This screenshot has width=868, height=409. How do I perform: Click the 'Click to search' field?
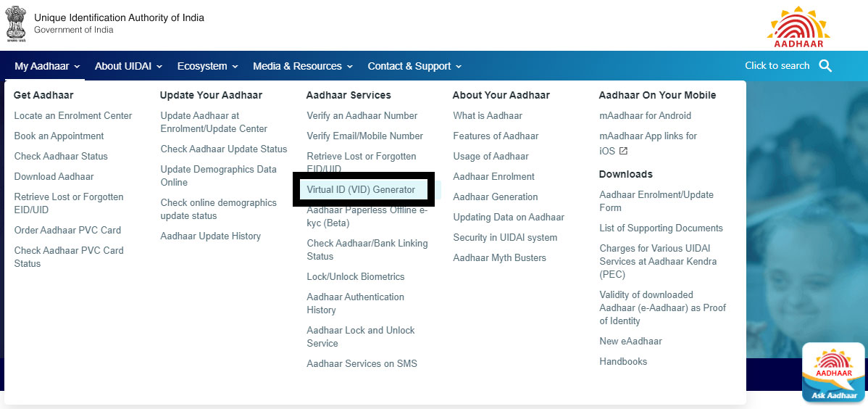(777, 65)
